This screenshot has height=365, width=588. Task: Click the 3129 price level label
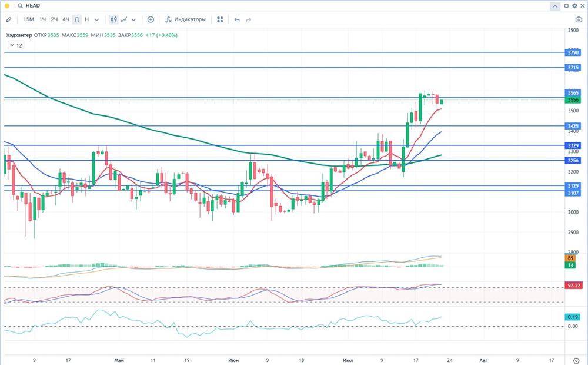tap(573, 186)
